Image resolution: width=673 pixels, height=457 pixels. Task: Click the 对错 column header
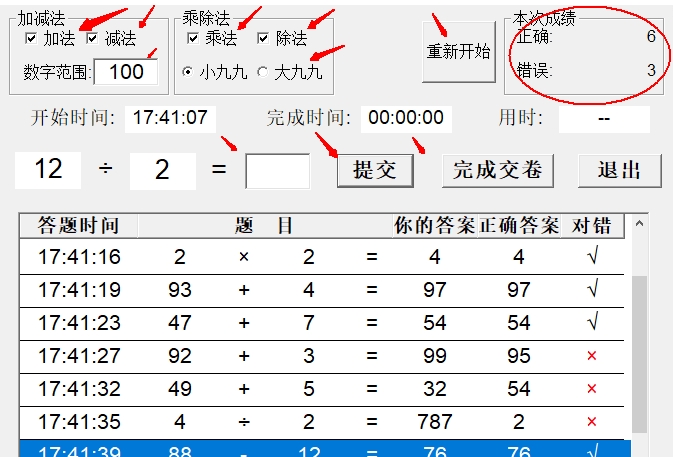(592, 225)
